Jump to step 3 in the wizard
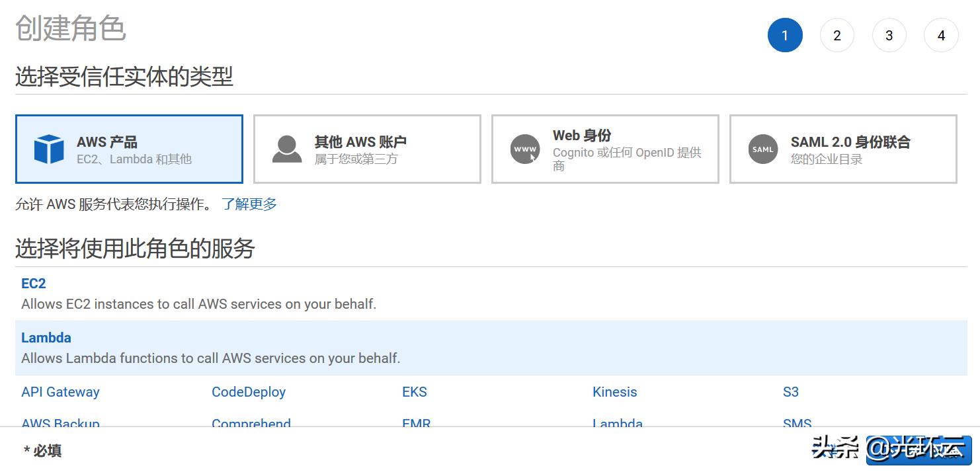The width and height of the screenshot is (980, 474). coord(889,35)
